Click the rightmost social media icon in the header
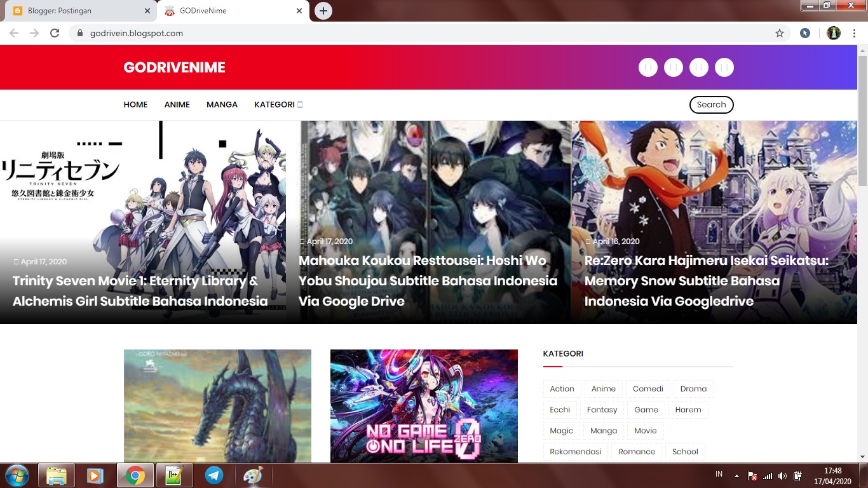This screenshot has height=488, width=868. (724, 67)
